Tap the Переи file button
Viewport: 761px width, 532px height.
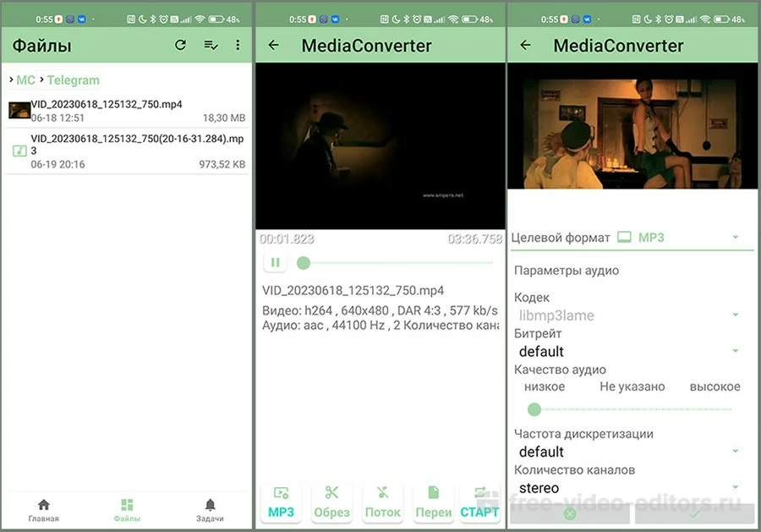pos(434,503)
